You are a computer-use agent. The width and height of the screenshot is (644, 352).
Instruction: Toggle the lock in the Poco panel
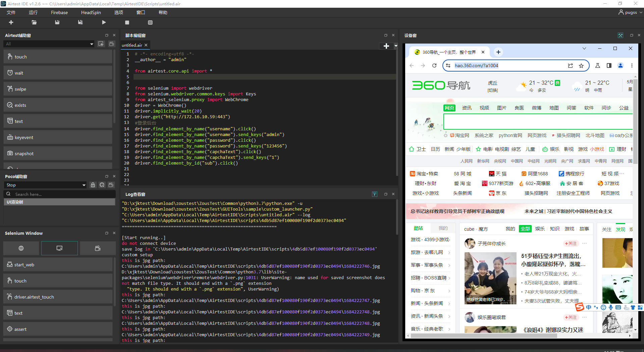93,185
